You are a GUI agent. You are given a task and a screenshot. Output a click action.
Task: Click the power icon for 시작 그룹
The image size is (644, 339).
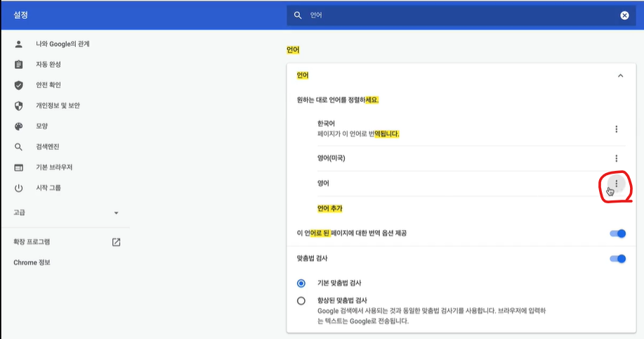click(18, 188)
